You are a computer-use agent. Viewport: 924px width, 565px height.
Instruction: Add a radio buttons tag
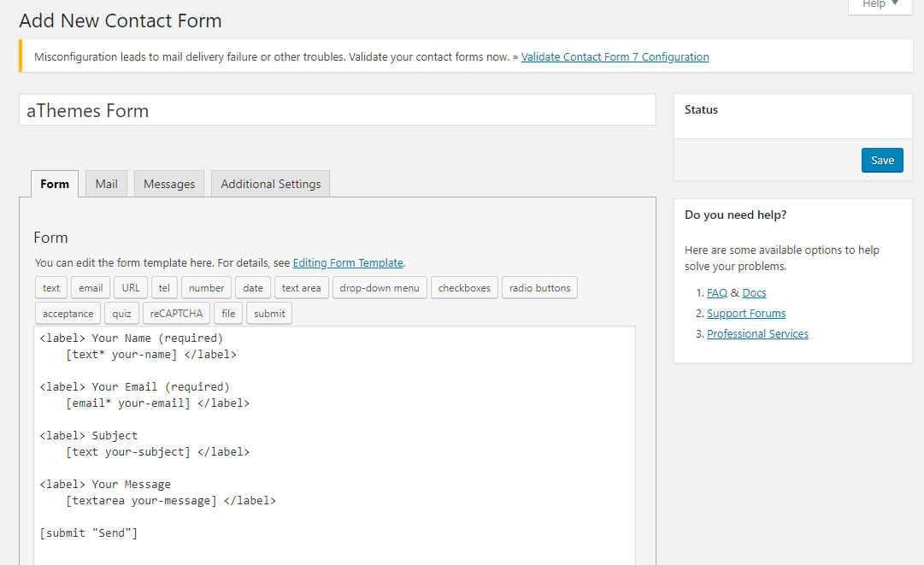(x=539, y=288)
